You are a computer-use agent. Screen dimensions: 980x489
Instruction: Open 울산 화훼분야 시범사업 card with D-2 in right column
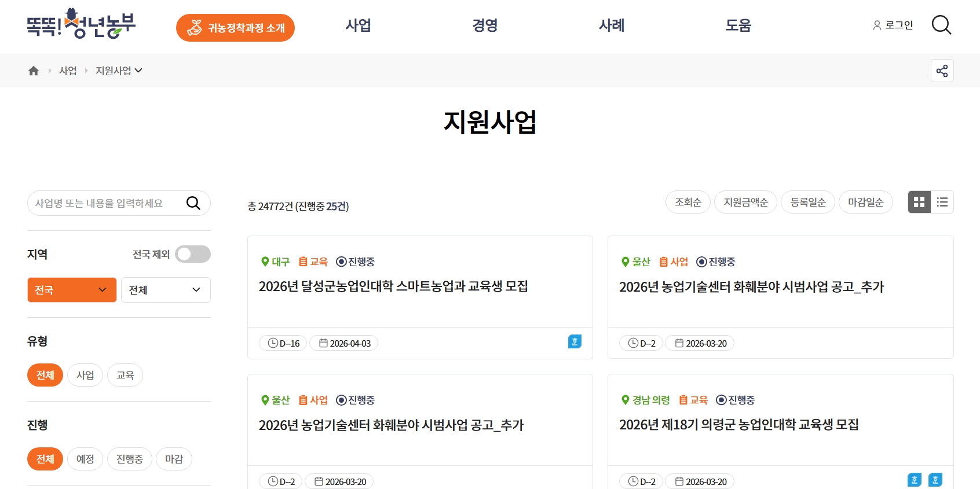751,287
